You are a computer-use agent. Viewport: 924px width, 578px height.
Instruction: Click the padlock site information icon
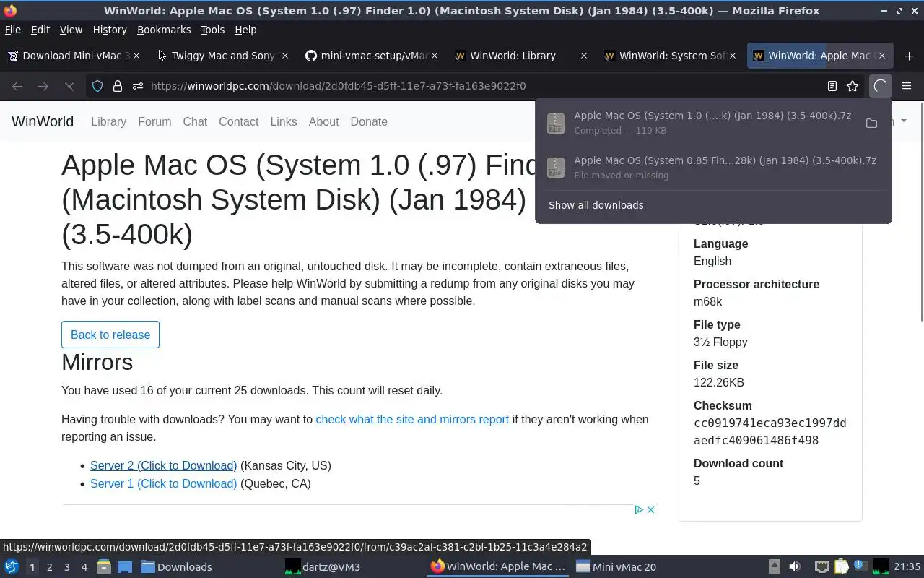[118, 86]
